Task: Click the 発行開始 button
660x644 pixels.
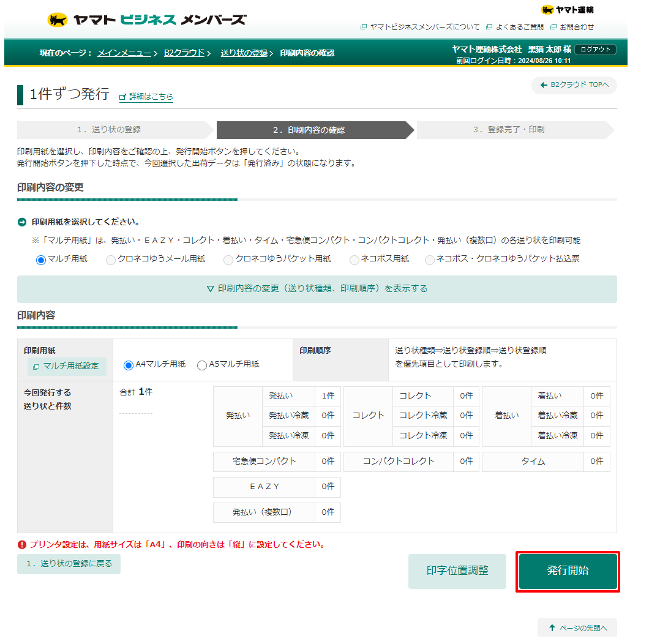Action: (x=568, y=571)
